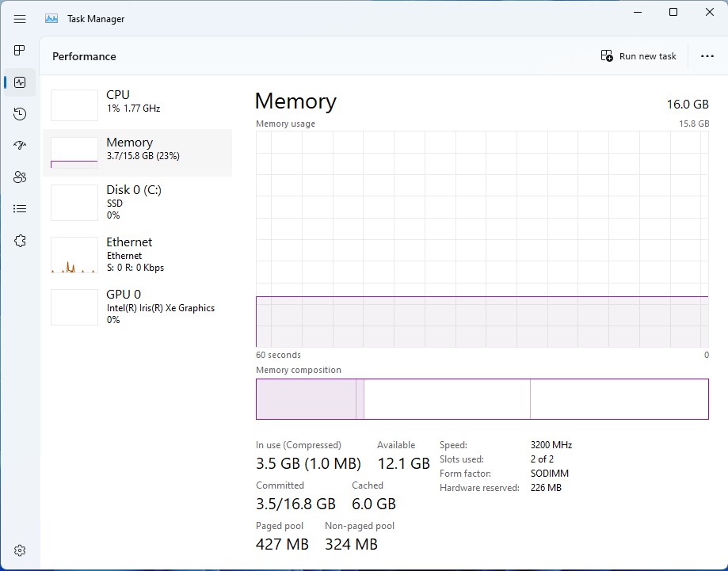This screenshot has width=728, height=571.
Task: Expand the three-dot more options menu
Action: [x=707, y=56]
